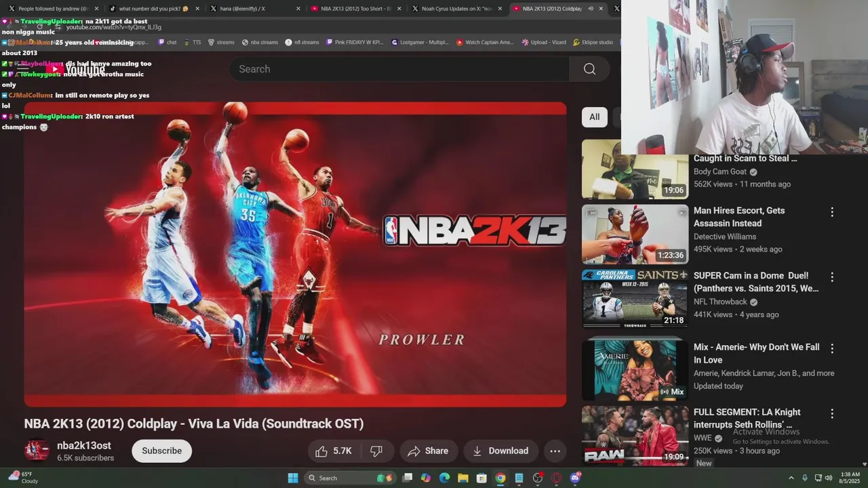Click the microphone icon in system tray
Viewport: 868px width, 488px height.
805,478
